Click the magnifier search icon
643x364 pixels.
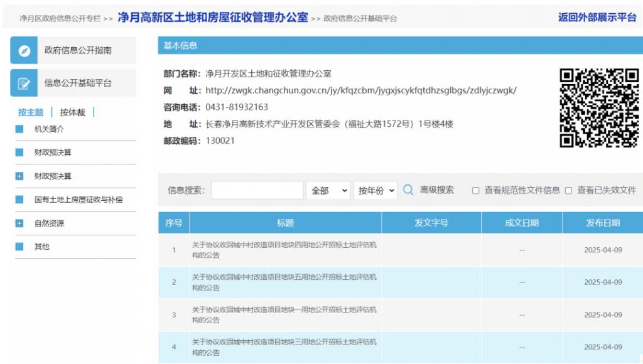pyautogui.click(x=408, y=190)
